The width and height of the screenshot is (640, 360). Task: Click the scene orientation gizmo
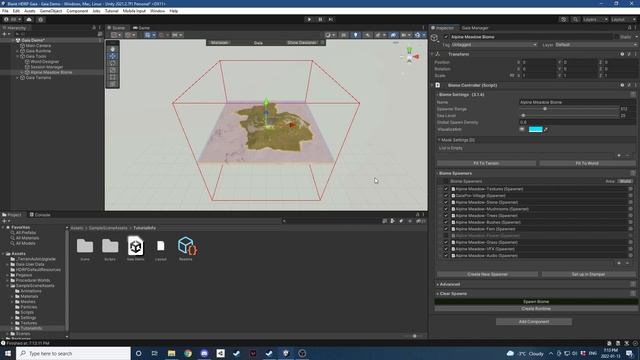tap(410, 55)
